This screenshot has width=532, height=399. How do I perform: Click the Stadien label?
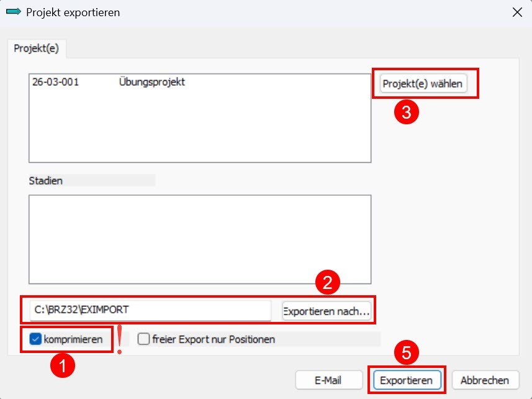(46, 181)
